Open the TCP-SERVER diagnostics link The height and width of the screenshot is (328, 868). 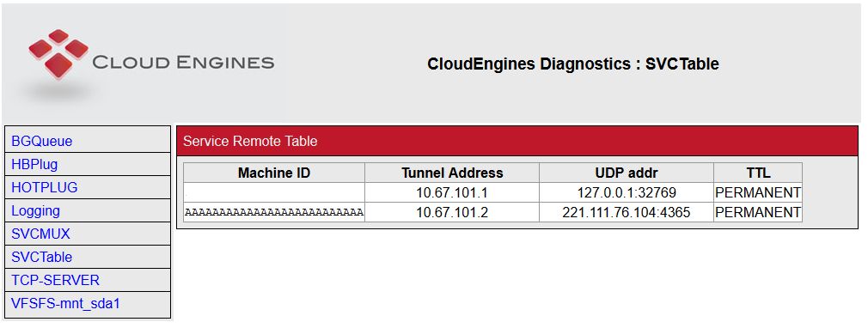pos(55,281)
